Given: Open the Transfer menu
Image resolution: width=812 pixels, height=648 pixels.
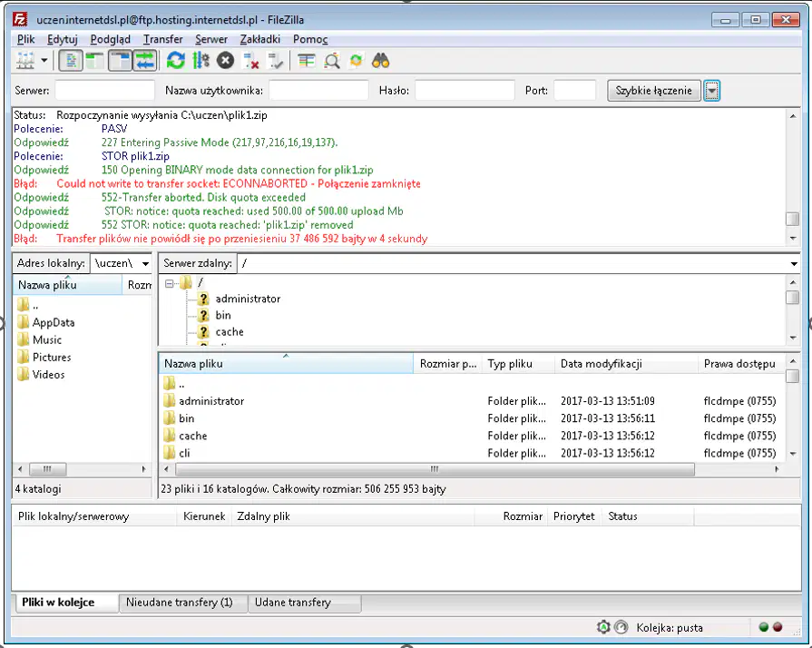Looking at the screenshot, I should [x=163, y=39].
